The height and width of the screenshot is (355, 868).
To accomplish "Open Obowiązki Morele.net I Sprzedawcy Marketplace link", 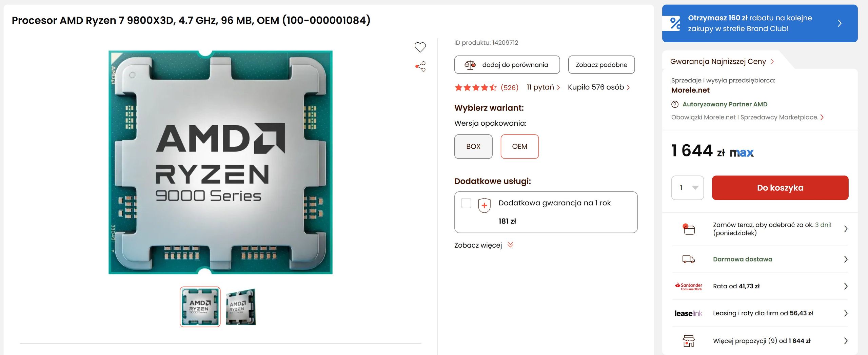I will click(x=747, y=117).
